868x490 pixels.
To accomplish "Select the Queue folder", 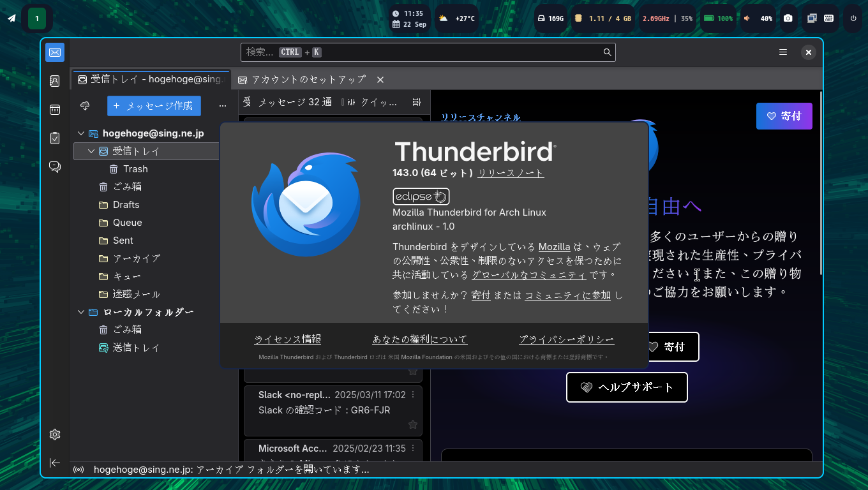I will click(x=146, y=223).
